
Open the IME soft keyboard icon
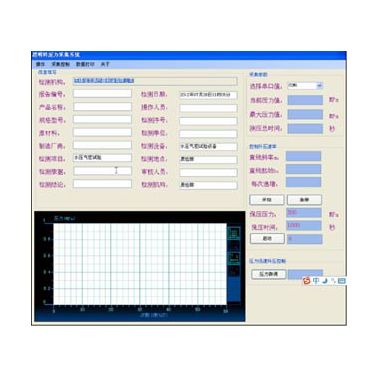click(341, 281)
